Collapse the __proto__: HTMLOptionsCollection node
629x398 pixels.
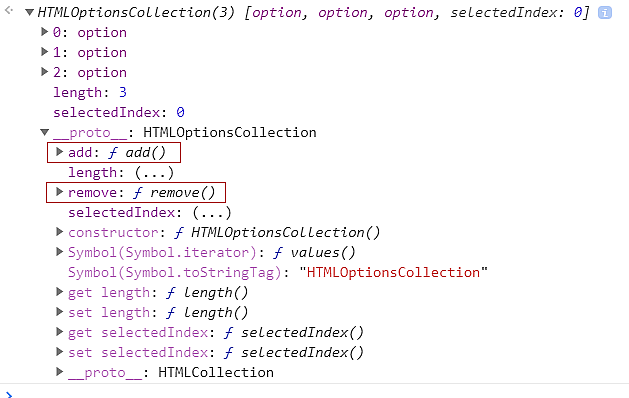click(45, 132)
